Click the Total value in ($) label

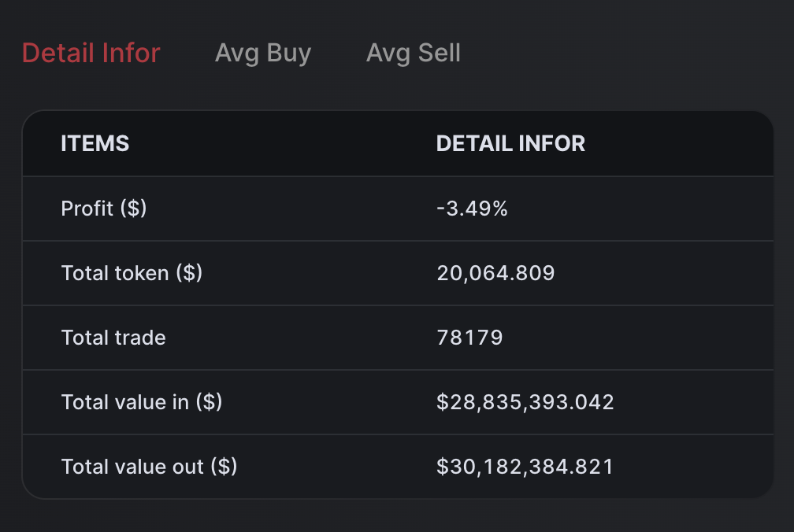coord(142,402)
